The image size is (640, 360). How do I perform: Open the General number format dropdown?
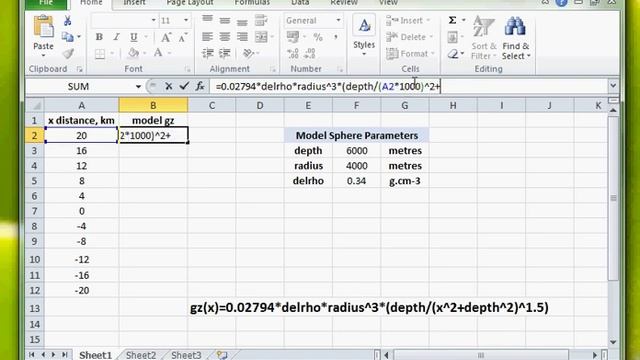coord(338,20)
